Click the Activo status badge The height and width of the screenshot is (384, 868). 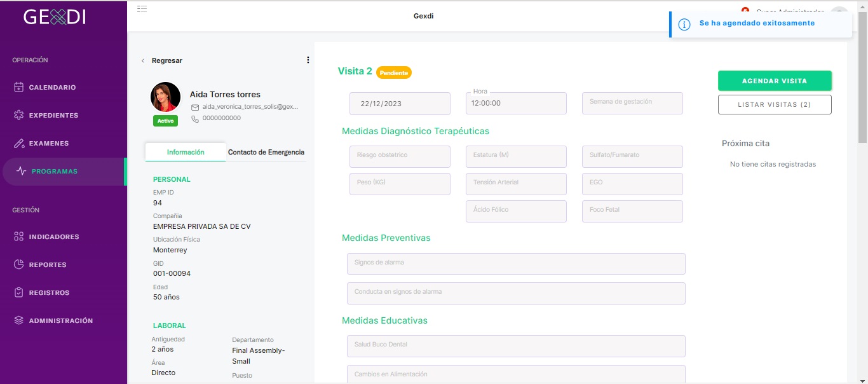click(165, 121)
